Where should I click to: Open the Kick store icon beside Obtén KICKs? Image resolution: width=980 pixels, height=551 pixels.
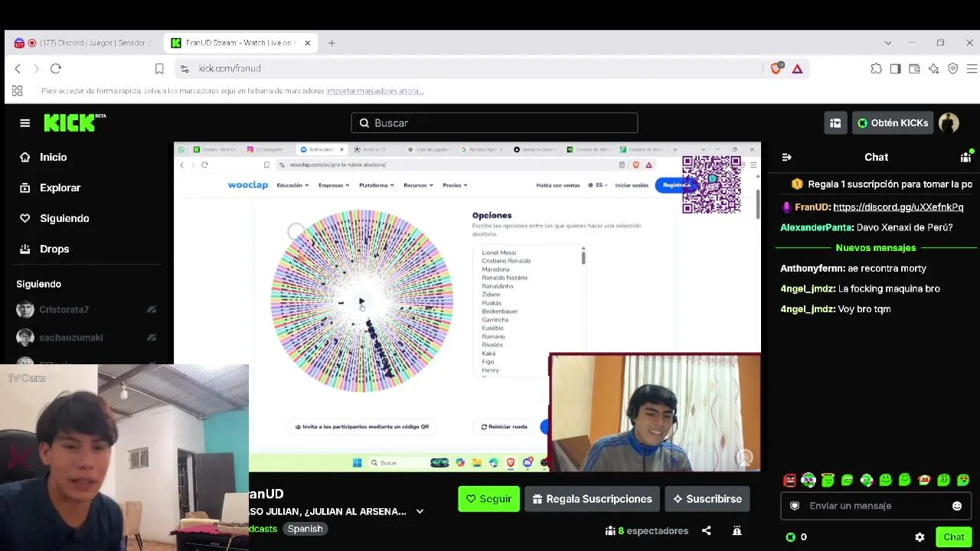pos(835,123)
